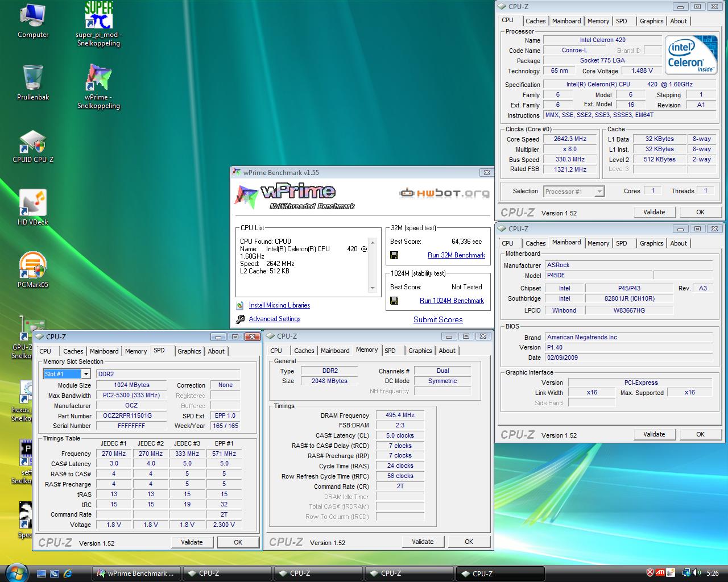Viewport: 728px width, 582px height.
Task: Click the Core Speed value 2642.3 MHz
Action: click(569, 139)
